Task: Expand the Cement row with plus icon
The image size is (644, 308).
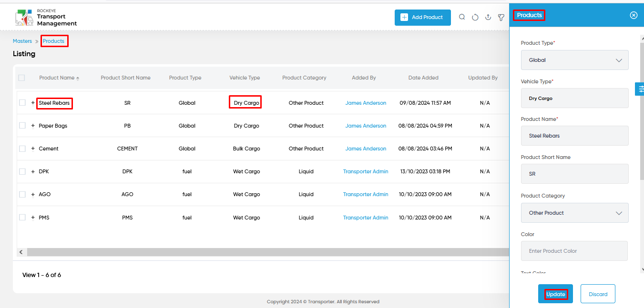Action: coord(33,149)
